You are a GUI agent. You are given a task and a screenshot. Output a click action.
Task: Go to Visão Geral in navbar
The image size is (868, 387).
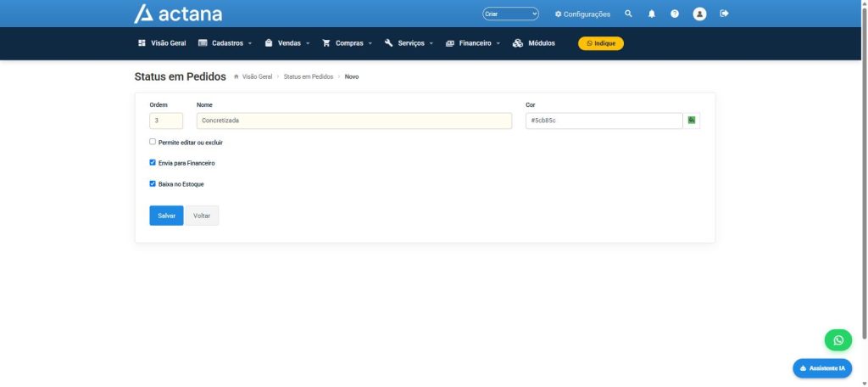[162, 43]
